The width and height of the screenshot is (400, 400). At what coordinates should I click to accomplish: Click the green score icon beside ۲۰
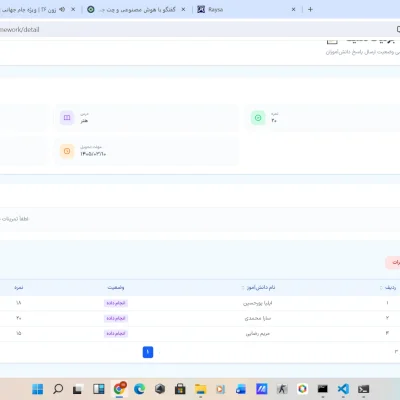click(258, 118)
